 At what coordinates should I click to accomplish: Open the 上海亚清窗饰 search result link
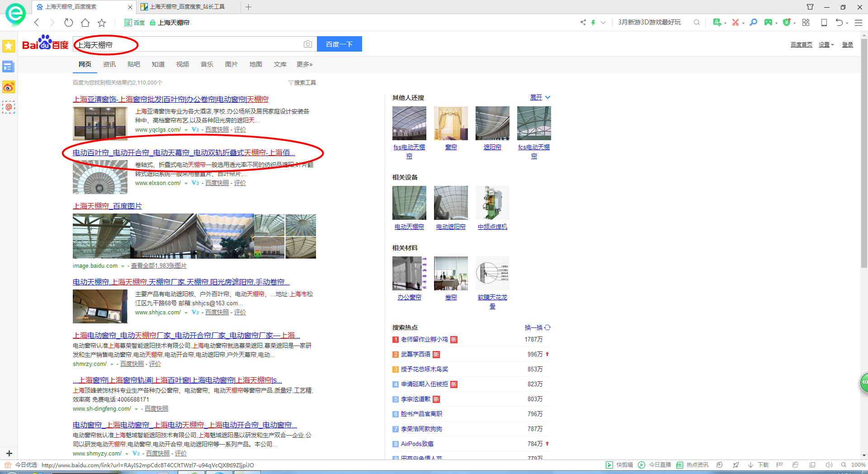coord(171,99)
